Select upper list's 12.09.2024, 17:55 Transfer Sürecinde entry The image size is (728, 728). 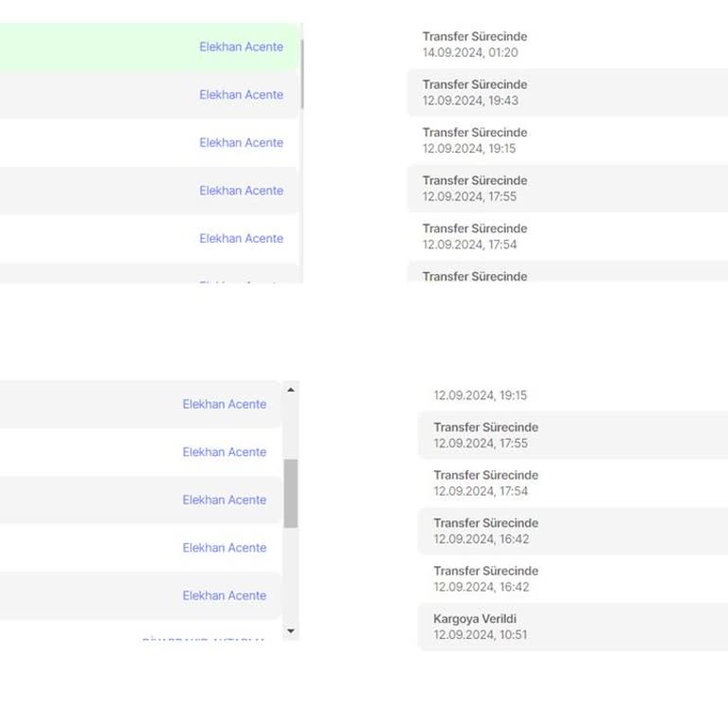[x=568, y=189]
